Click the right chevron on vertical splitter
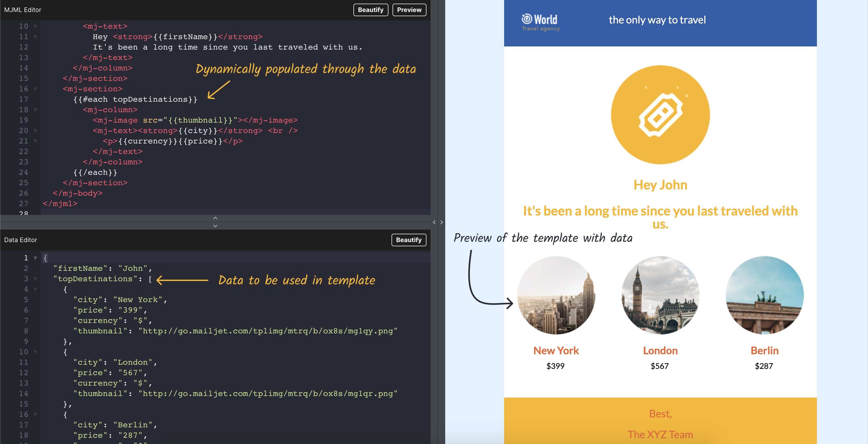 point(441,222)
